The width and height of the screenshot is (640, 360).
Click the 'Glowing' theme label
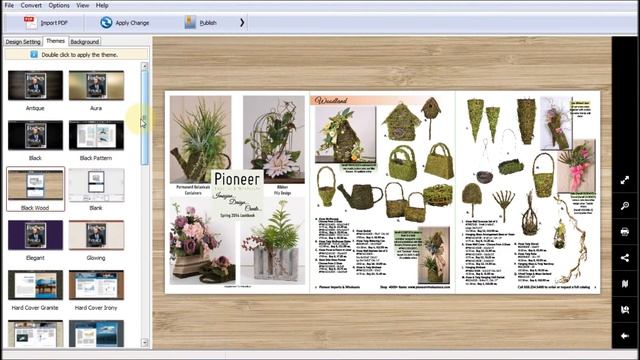pos(96,258)
